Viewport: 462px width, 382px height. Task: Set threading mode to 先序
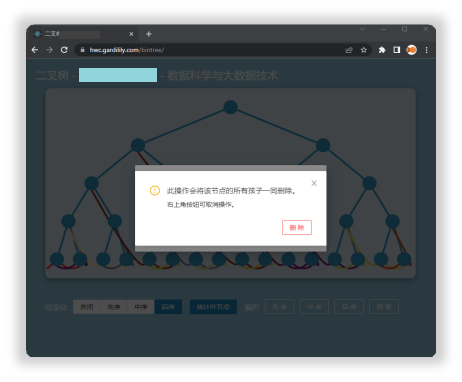click(114, 307)
